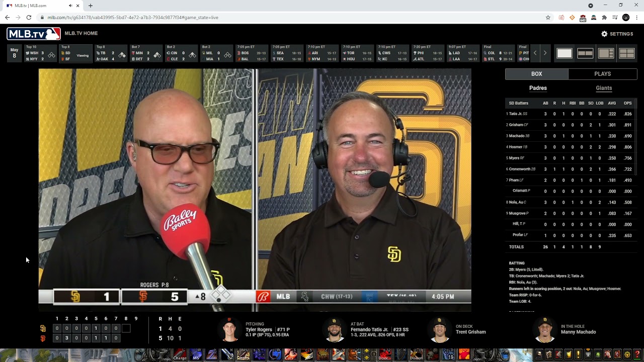Viewport: 644px width, 362px height.
Task: Reload the page
Action: [x=29, y=17]
